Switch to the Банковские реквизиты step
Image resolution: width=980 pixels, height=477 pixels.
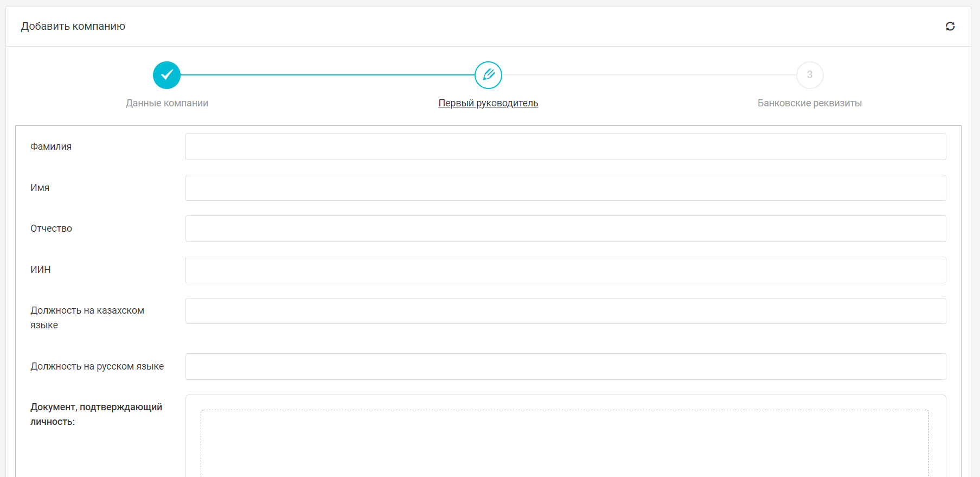(809, 103)
